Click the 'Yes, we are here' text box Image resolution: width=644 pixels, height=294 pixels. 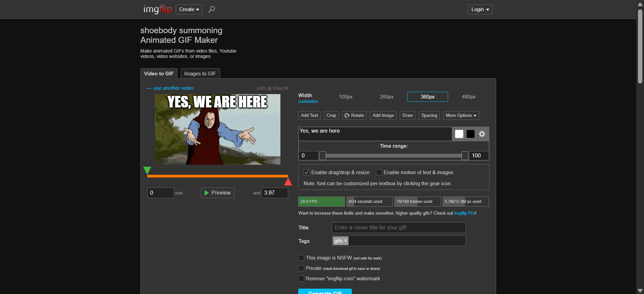click(375, 134)
